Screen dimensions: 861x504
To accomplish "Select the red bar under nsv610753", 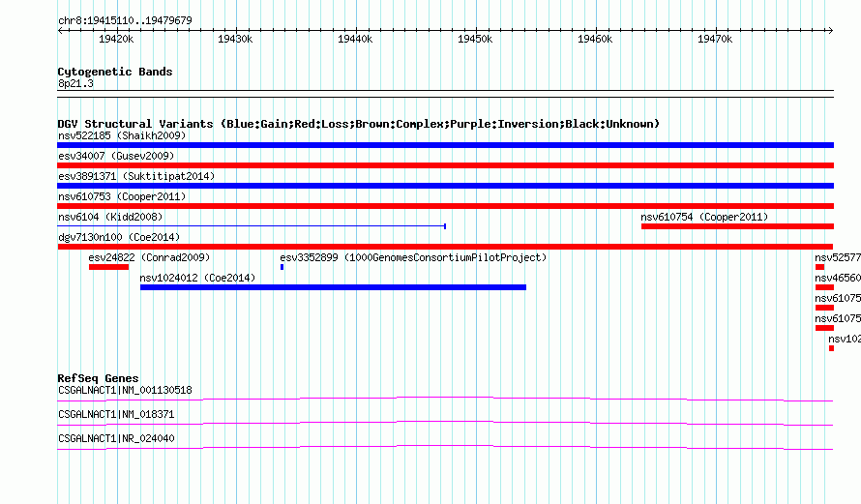I will 445,206.
